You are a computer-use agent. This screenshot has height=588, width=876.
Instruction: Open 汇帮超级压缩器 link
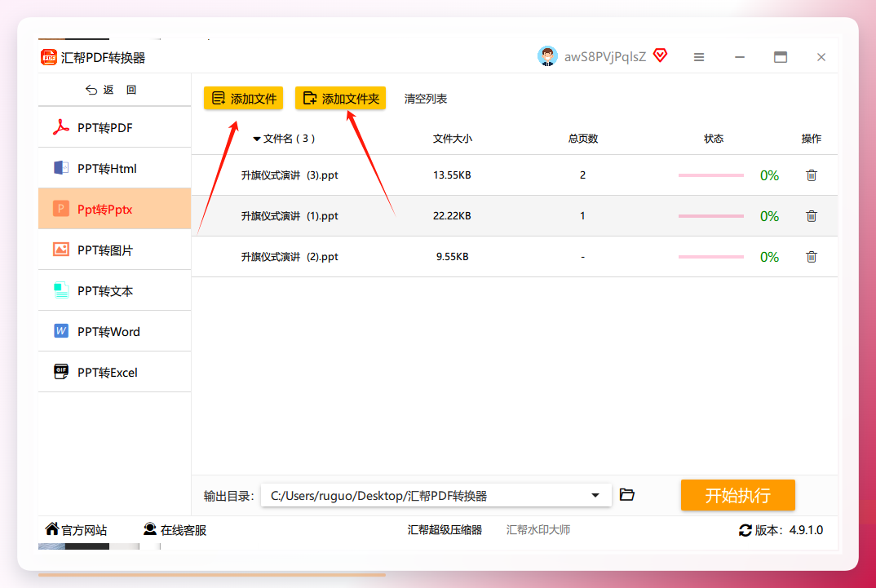[445, 530]
